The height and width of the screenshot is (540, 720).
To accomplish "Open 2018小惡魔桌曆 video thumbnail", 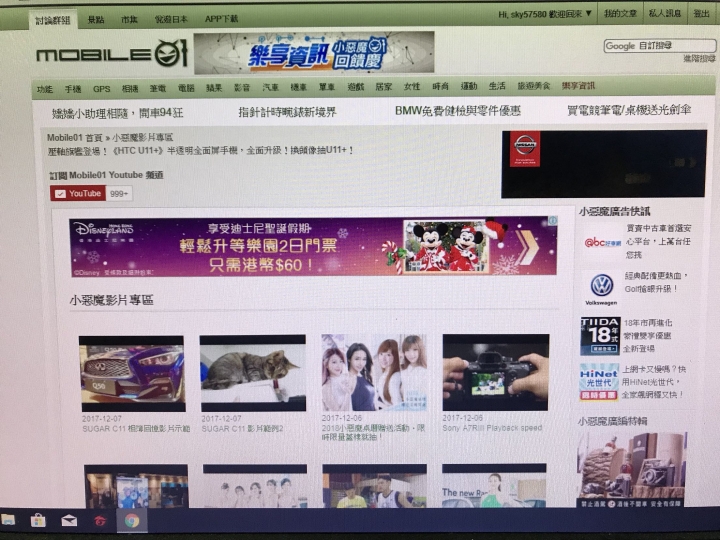I will (x=374, y=372).
